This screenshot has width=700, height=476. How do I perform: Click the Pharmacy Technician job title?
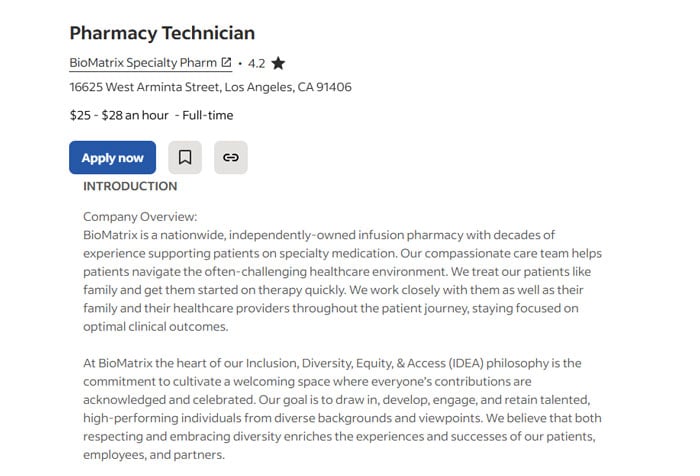tap(162, 33)
